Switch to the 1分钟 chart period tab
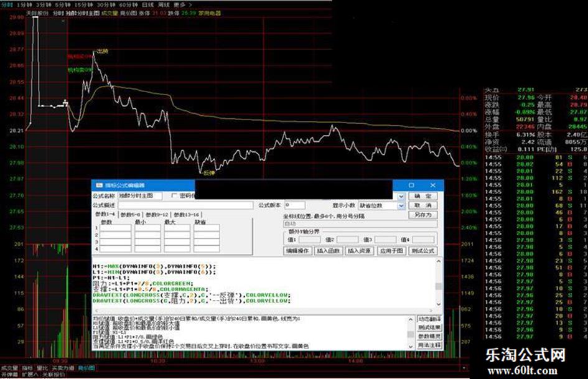 tap(24, 4)
